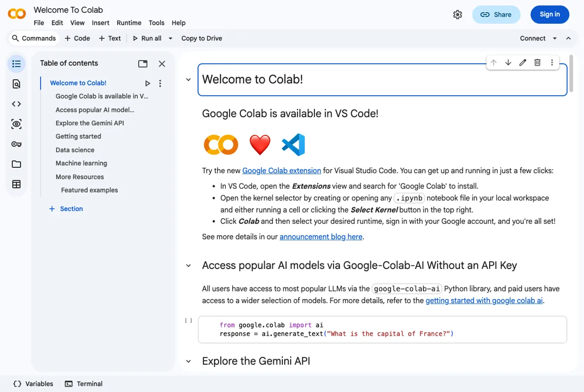584x392 pixels.
Task: Open the settings gear icon
Action: tap(457, 15)
